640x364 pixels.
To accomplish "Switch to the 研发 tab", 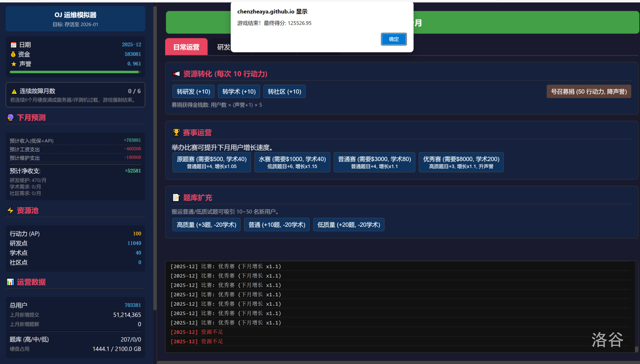I will (x=223, y=47).
